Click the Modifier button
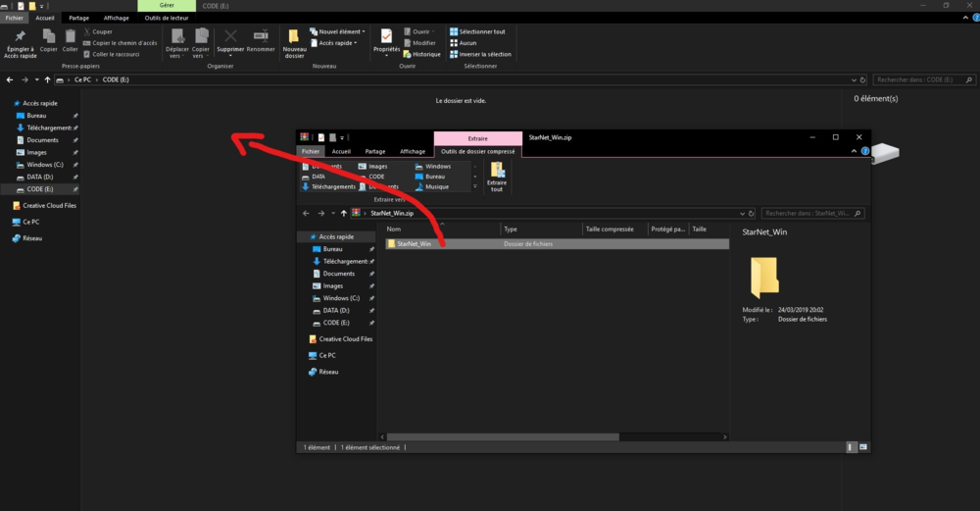980x511 pixels. click(420, 43)
